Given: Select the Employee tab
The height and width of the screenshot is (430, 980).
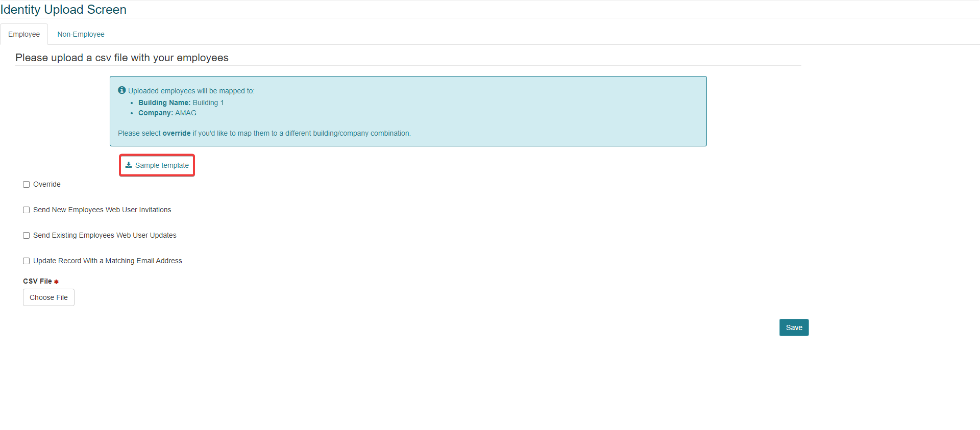Looking at the screenshot, I should [x=24, y=34].
